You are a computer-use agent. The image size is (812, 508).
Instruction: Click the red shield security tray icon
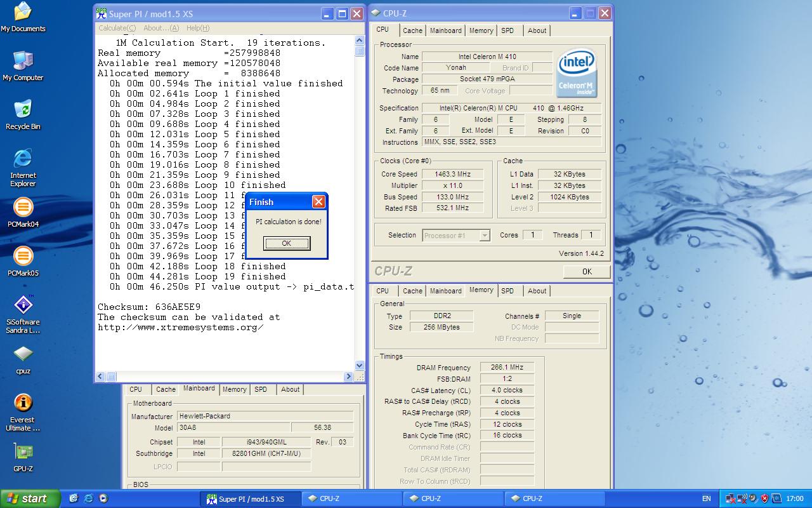(764, 498)
